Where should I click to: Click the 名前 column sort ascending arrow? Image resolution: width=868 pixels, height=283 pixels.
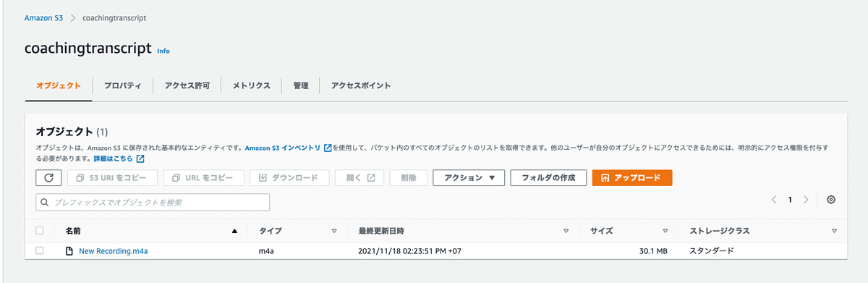click(x=234, y=232)
